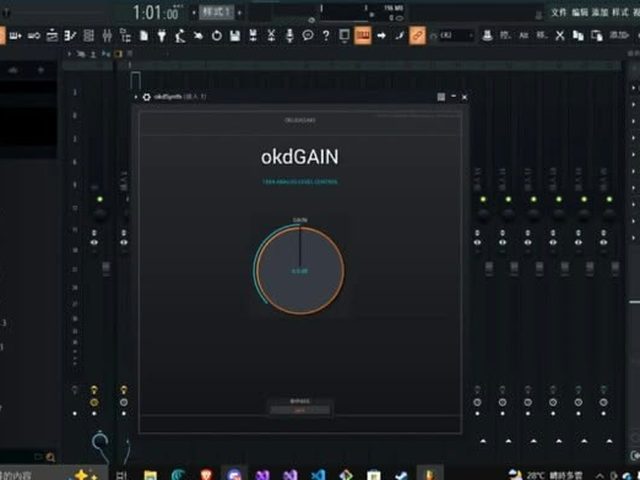This screenshot has width=640, height=480.
Task: Click the master track volume fader handle
Action: pyautogui.click(x=106, y=268)
